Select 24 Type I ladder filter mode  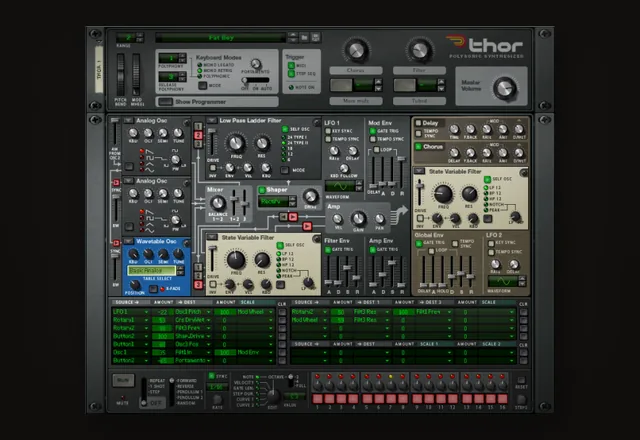[x=284, y=138]
